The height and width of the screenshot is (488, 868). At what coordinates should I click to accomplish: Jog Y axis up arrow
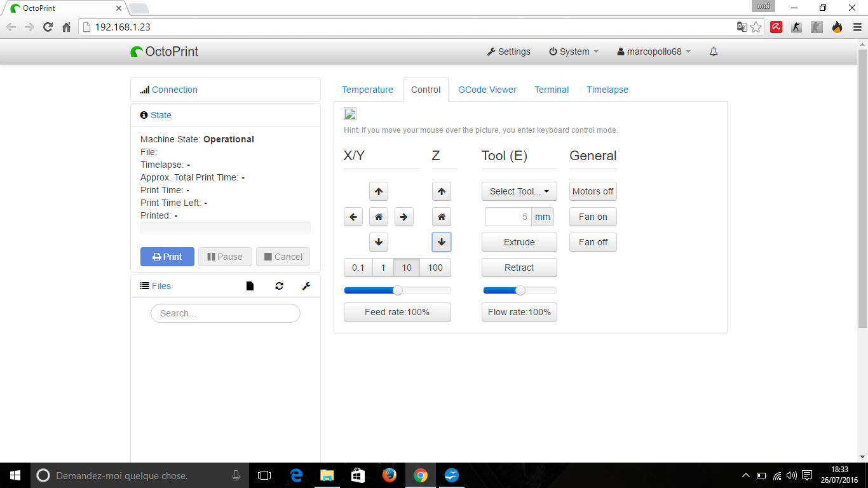point(379,191)
